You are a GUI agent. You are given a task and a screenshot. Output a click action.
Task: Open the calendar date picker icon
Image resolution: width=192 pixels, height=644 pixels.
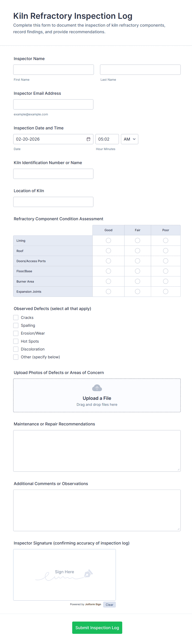pyautogui.click(x=89, y=139)
